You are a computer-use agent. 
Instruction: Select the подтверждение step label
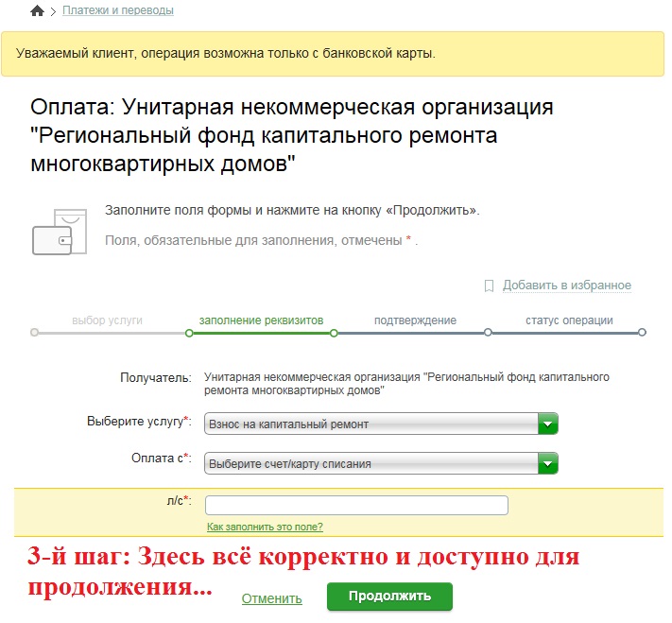point(415,320)
